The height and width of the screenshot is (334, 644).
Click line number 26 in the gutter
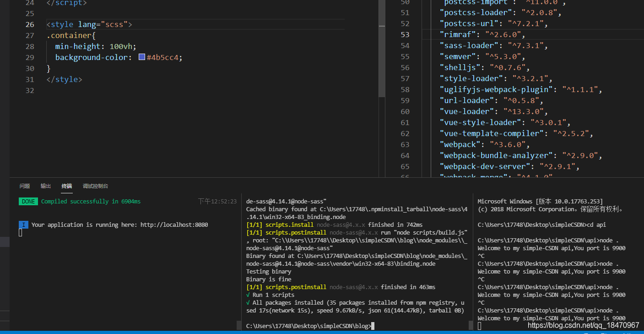coord(29,24)
